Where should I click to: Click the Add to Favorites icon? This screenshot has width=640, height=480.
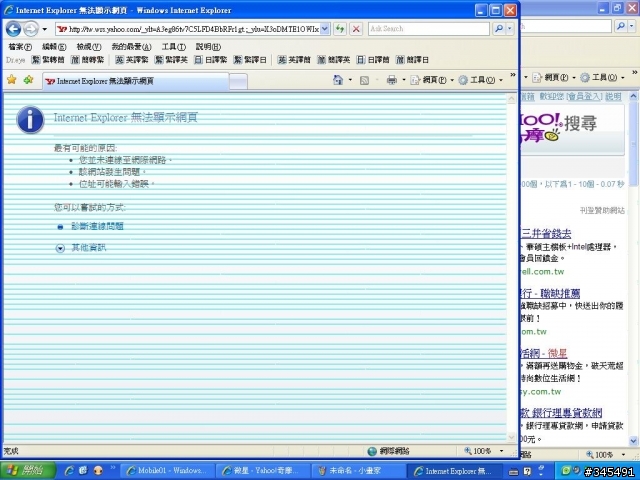28,80
